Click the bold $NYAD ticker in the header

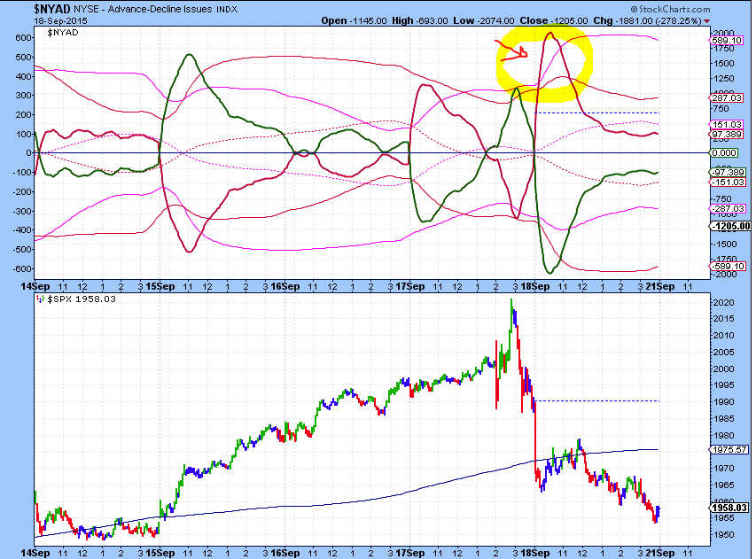52,9
